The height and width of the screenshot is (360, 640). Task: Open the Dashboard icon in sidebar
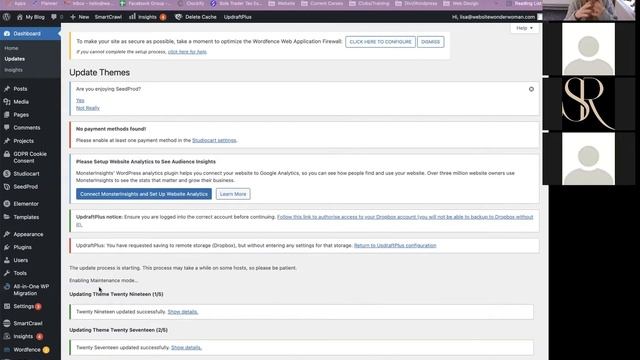7,33
